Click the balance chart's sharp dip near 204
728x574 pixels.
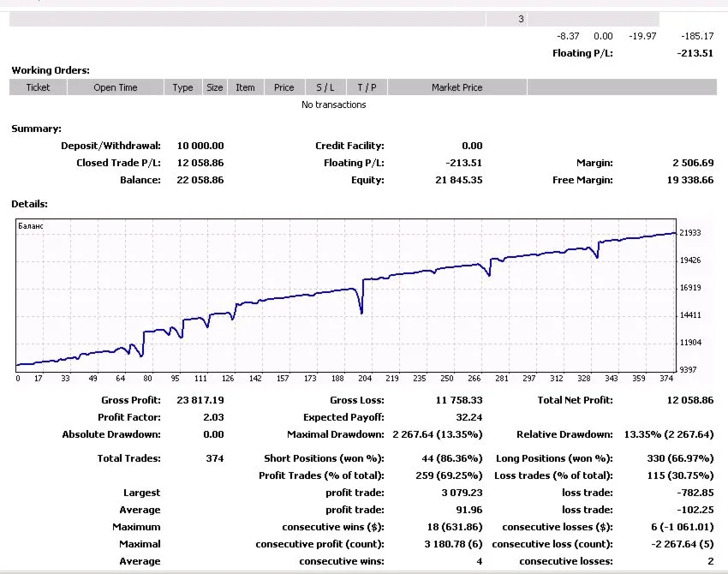pos(361,310)
